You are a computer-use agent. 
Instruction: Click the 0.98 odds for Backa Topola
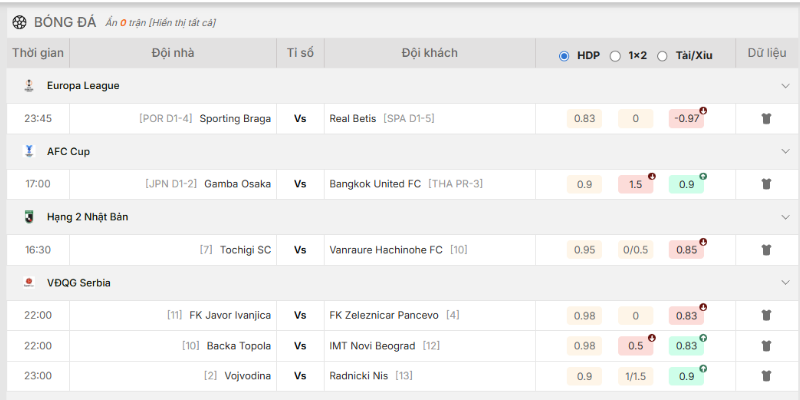coord(585,346)
